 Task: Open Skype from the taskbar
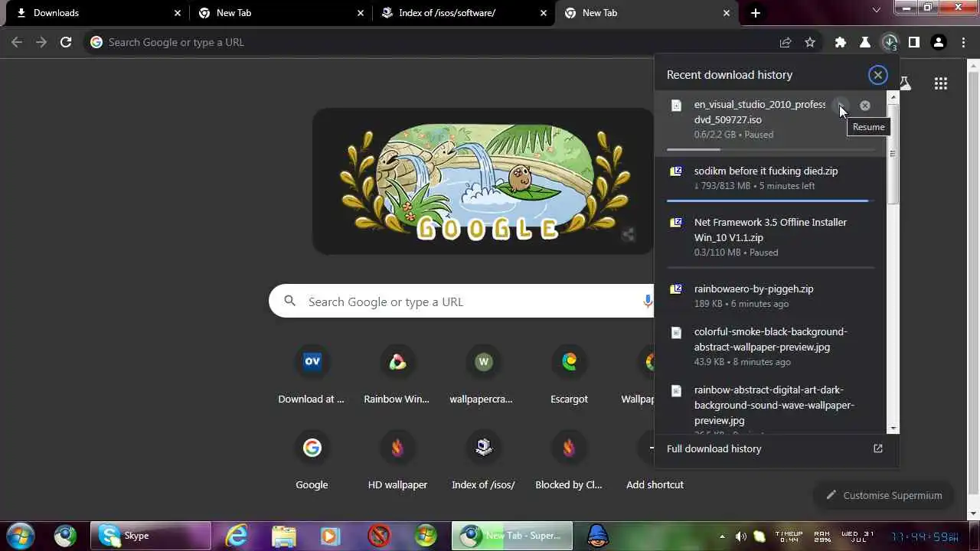(x=150, y=536)
